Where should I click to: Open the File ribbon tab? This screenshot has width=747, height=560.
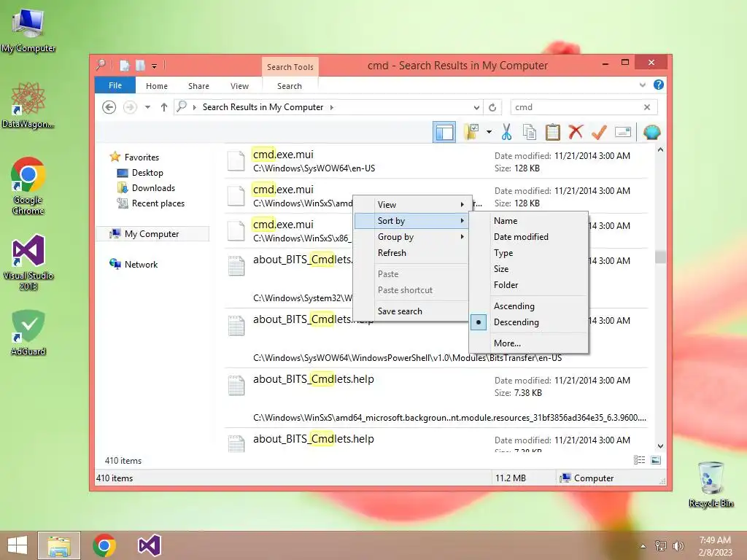115,85
